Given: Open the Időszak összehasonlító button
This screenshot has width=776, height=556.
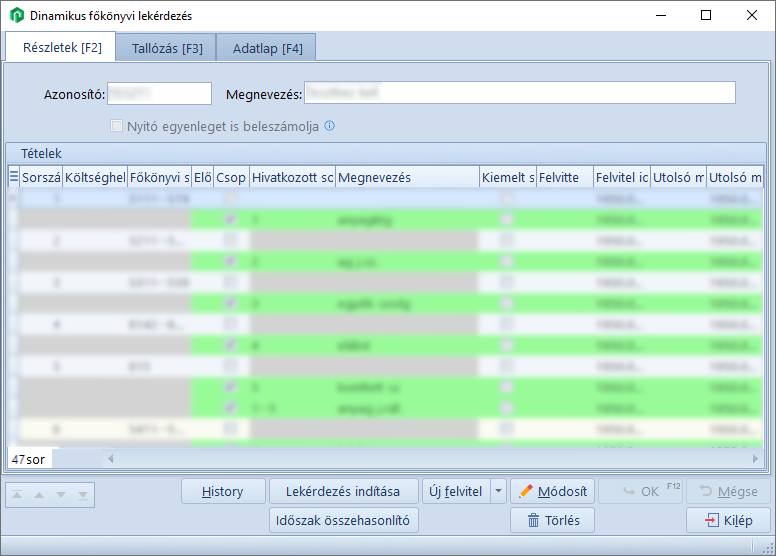Looking at the screenshot, I should point(344,520).
